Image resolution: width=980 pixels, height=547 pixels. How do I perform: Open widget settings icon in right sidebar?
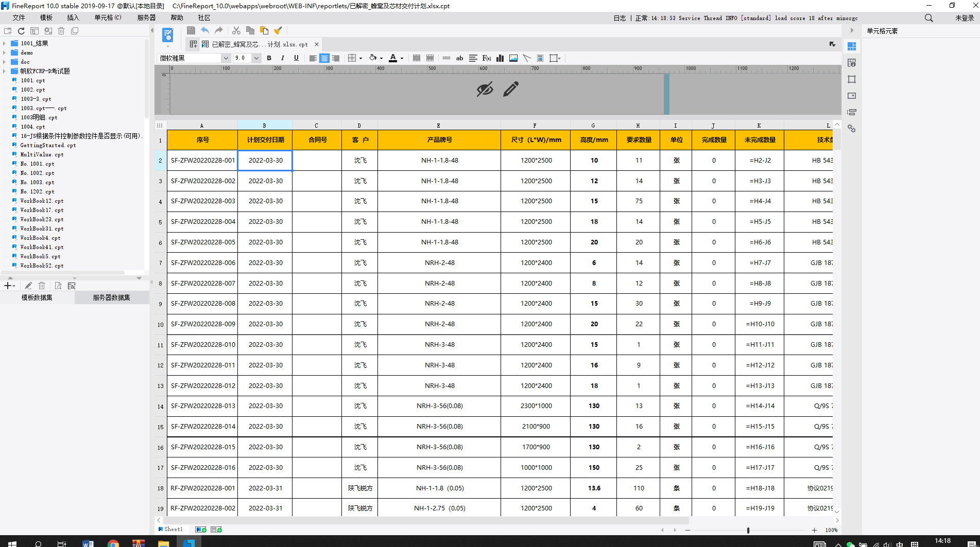pos(852,96)
